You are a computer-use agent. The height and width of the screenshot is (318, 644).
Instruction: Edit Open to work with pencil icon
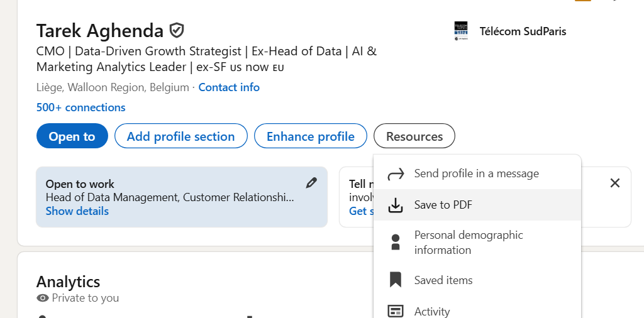(311, 183)
